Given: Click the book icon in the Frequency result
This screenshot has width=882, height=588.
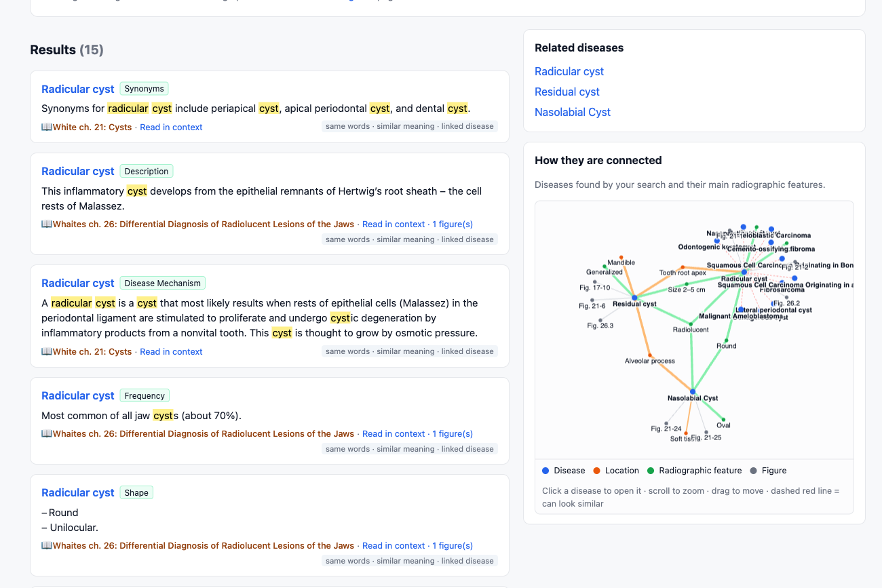Looking at the screenshot, I should 47,433.
